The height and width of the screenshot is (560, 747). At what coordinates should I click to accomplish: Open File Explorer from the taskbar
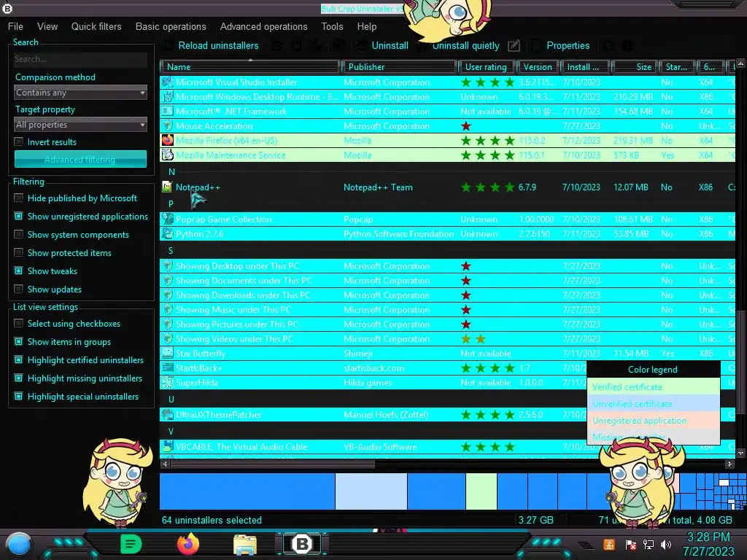[245, 545]
